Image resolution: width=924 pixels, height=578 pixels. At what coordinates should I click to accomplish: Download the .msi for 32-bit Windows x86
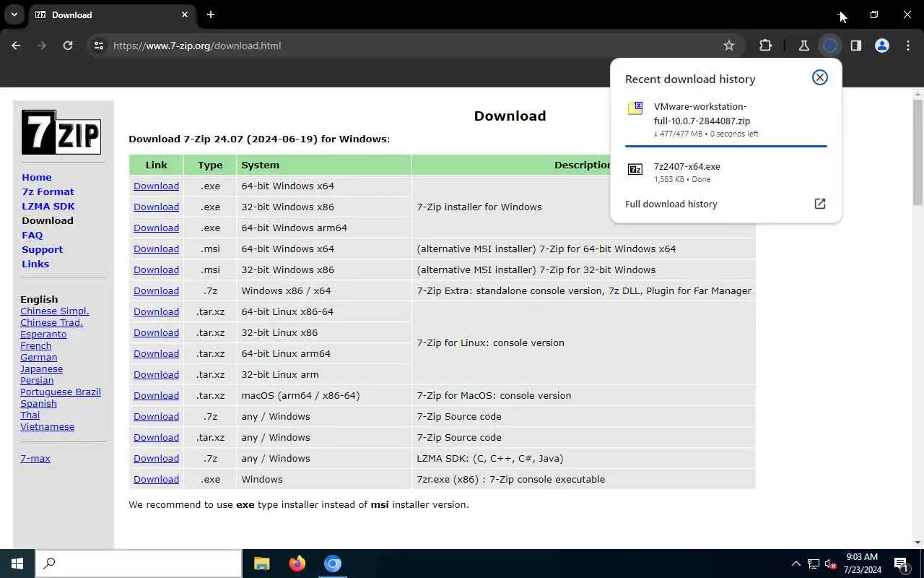(156, 269)
